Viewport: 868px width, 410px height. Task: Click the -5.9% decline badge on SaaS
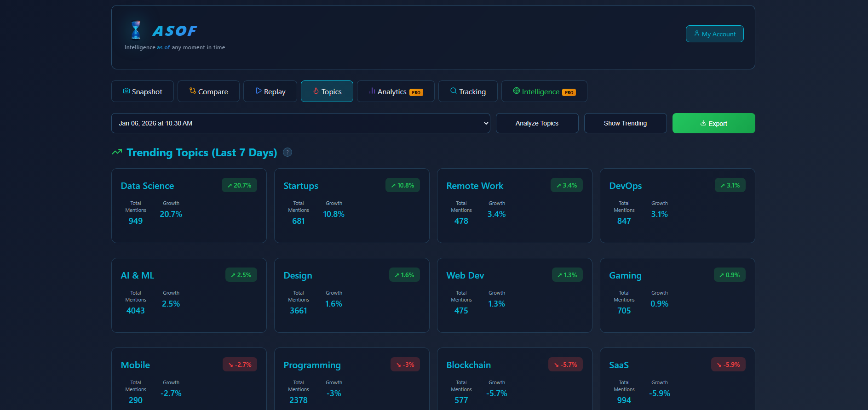tap(728, 364)
